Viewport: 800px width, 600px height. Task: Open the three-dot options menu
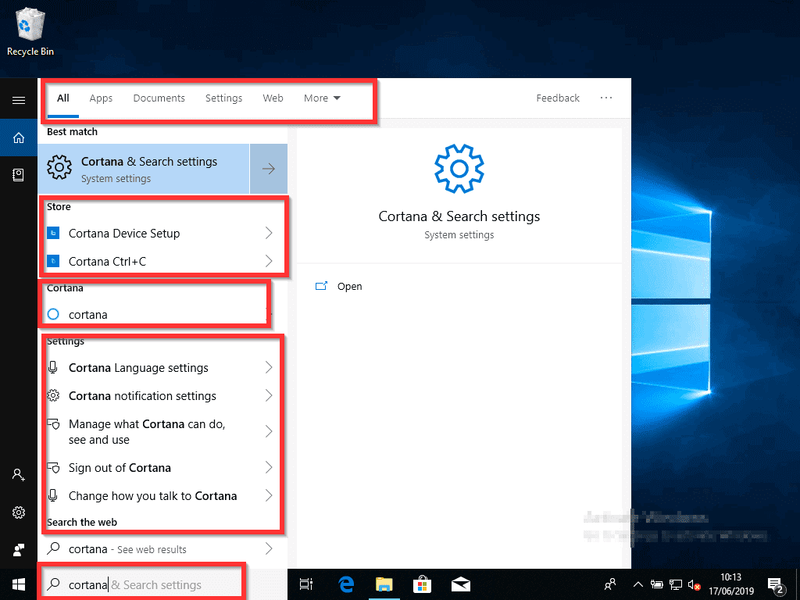pos(606,98)
